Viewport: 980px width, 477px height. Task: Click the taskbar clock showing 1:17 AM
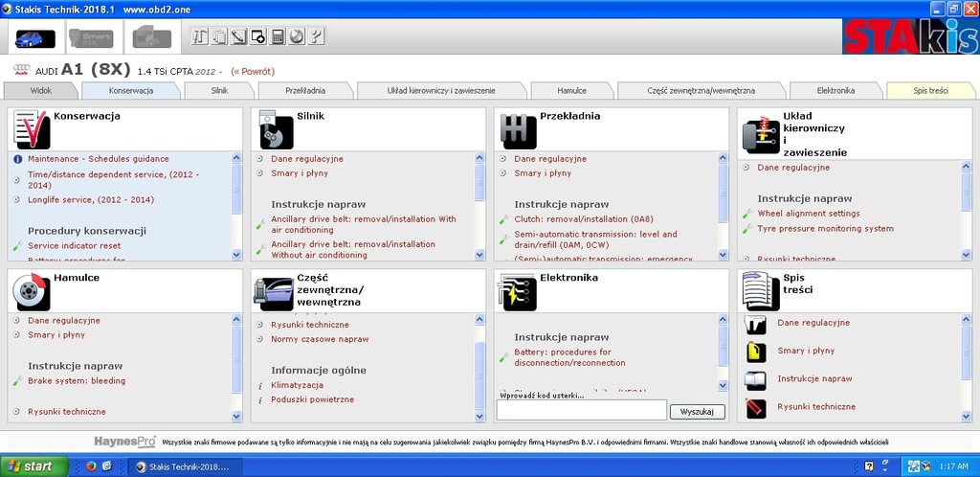tap(954, 467)
